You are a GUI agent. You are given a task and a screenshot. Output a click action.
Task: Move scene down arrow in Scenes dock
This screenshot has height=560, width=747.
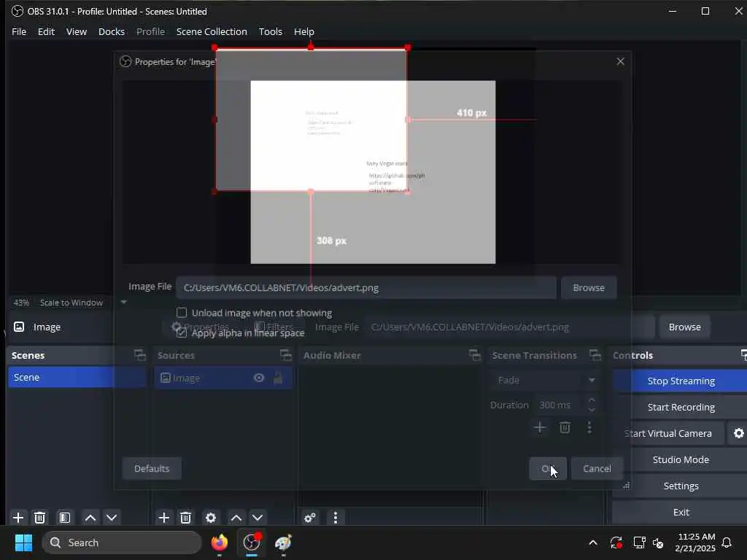[112, 517]
